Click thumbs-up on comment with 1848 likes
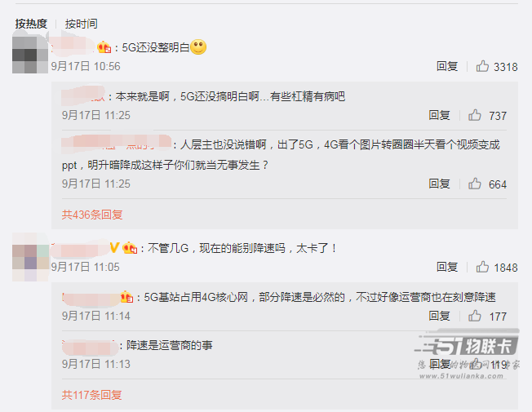 click(x=482, y=267)
